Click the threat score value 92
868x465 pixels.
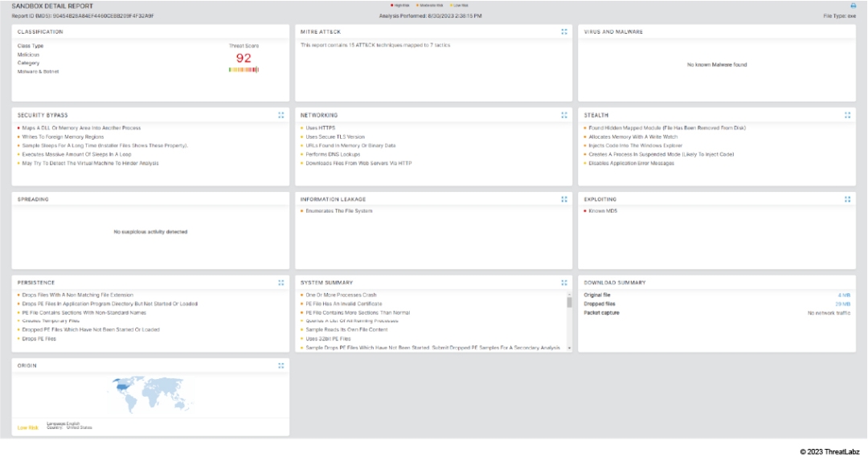(x=244, y=58)
